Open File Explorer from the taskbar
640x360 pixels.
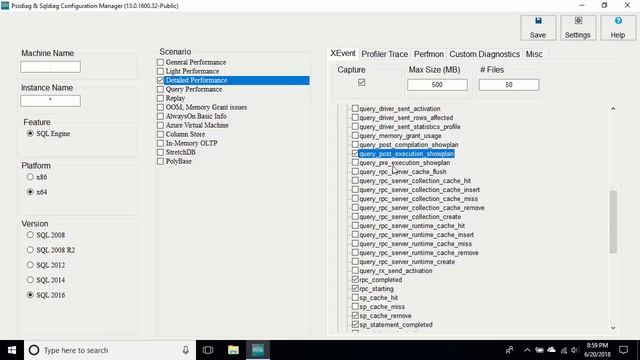pos(233,350)
